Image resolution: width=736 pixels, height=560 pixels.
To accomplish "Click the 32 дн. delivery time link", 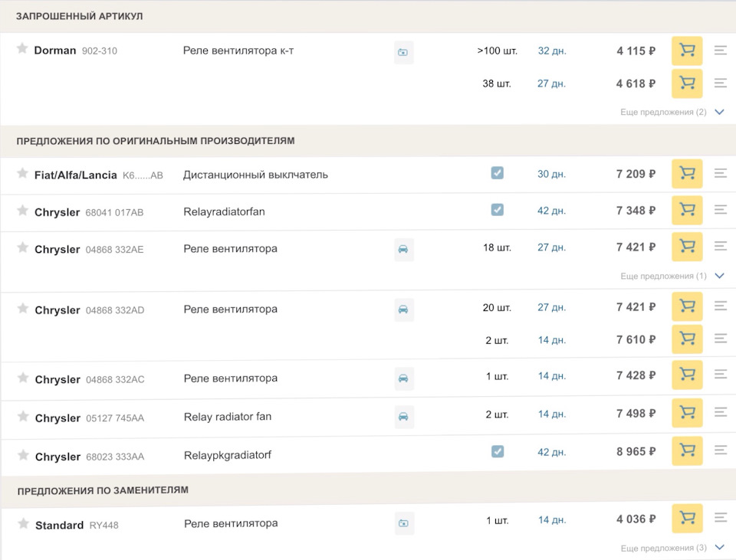I will click(551, 51).
